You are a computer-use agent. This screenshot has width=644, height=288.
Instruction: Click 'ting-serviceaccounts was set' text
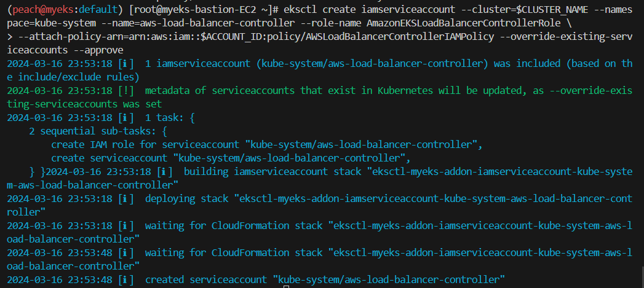[85, 104]
